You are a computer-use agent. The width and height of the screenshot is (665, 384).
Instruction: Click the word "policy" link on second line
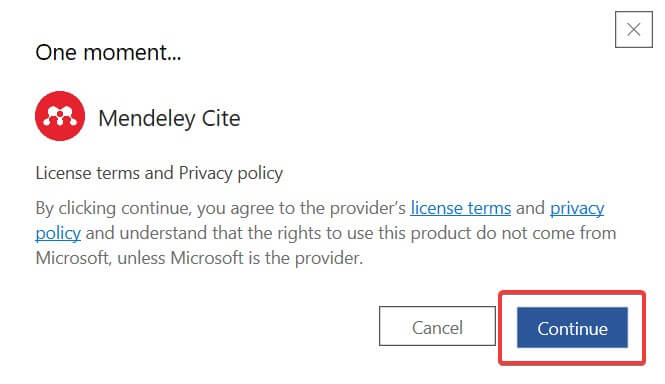[x=58, y=233]
